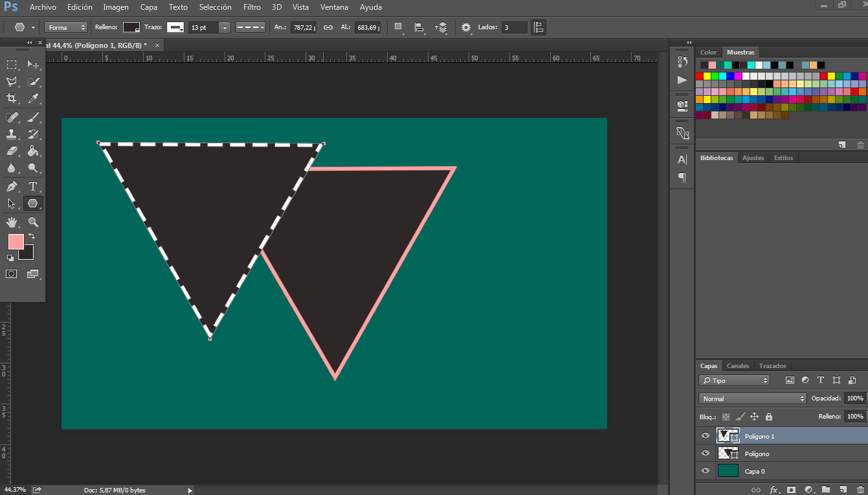Select the Zoom tool

(x=33, y=222)
